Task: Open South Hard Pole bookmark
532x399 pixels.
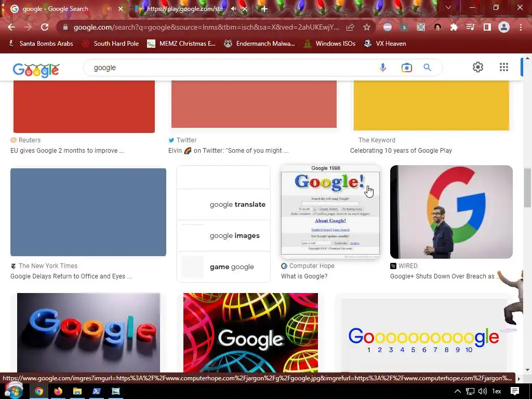Action: click(111, 44)
